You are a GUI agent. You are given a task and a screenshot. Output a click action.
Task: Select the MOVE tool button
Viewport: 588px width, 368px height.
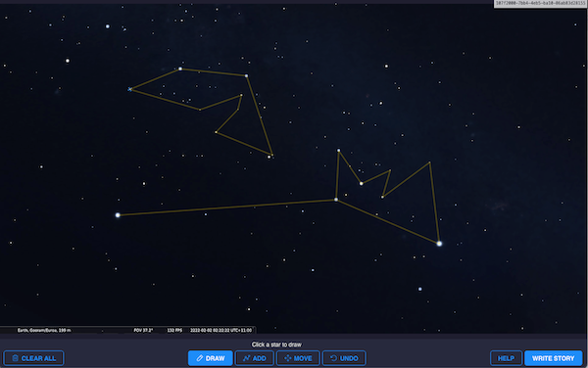pos(298,358)
